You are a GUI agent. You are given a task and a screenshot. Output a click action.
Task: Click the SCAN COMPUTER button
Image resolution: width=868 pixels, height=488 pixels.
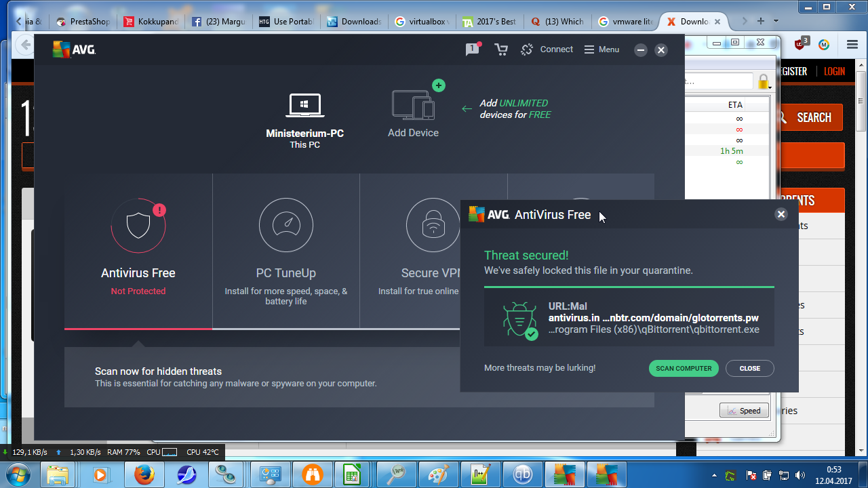[684, 369]
